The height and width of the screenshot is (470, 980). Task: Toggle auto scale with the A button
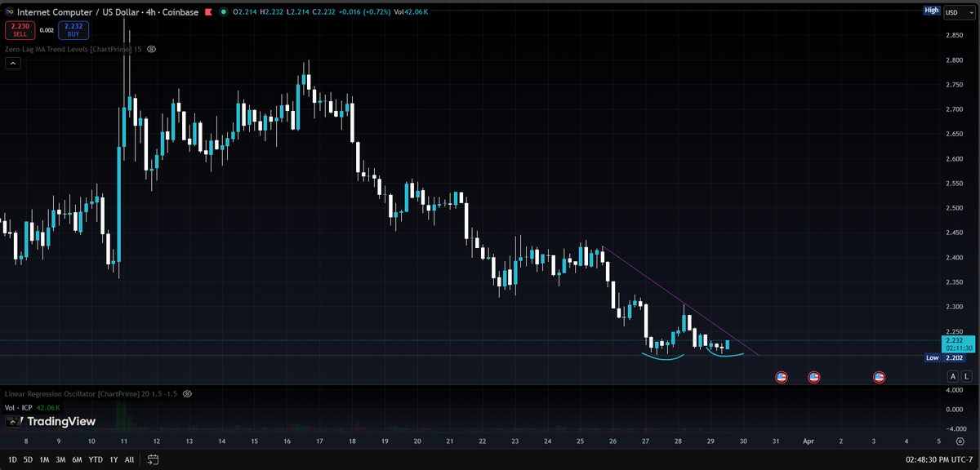(x=952, y=376)
